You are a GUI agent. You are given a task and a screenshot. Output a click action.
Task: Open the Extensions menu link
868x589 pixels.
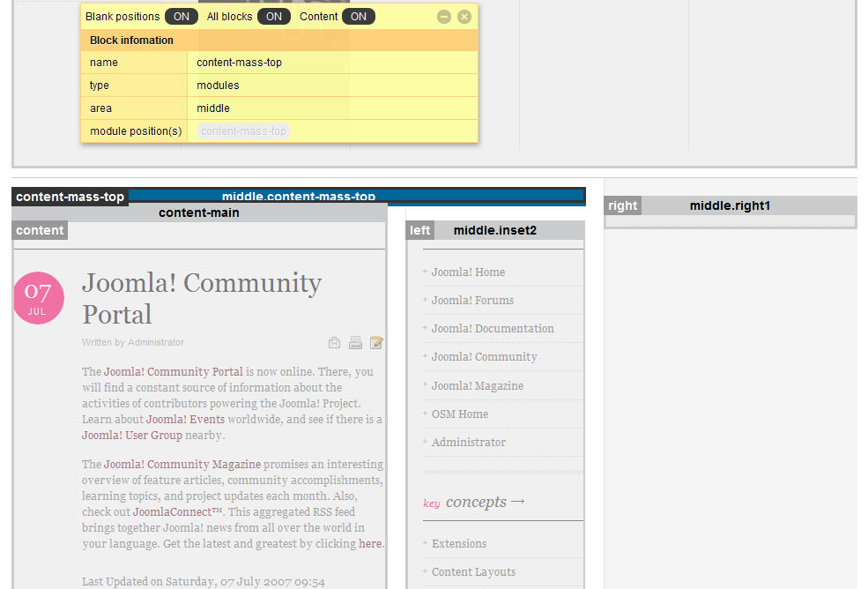[459, 543]
